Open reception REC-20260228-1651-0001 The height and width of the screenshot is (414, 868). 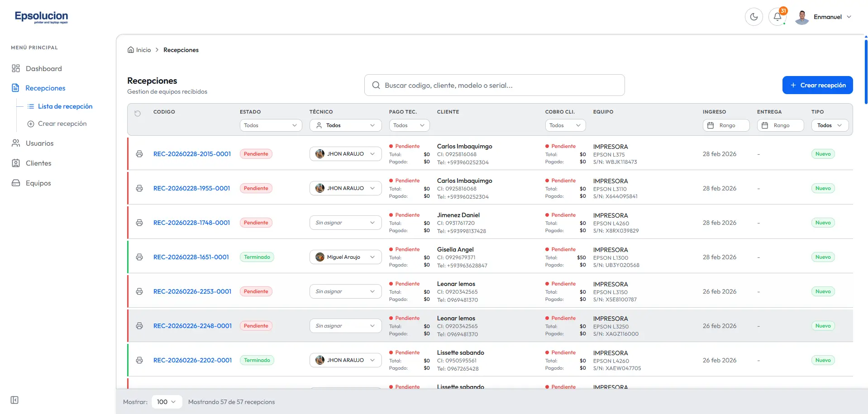click(x=191, y=257)
